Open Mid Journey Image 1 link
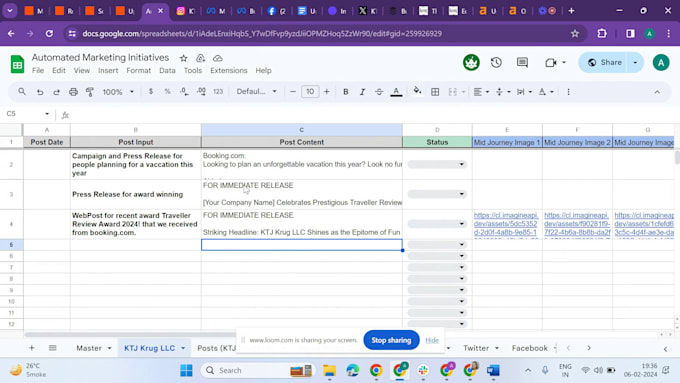Screen dimensions: 680x383 coord(506,224)
